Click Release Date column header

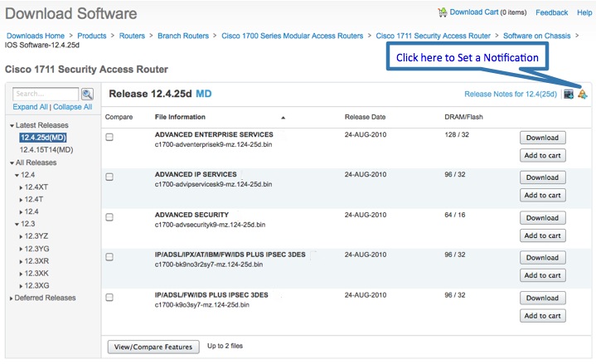pyautogui.click(x=365, y=117)
